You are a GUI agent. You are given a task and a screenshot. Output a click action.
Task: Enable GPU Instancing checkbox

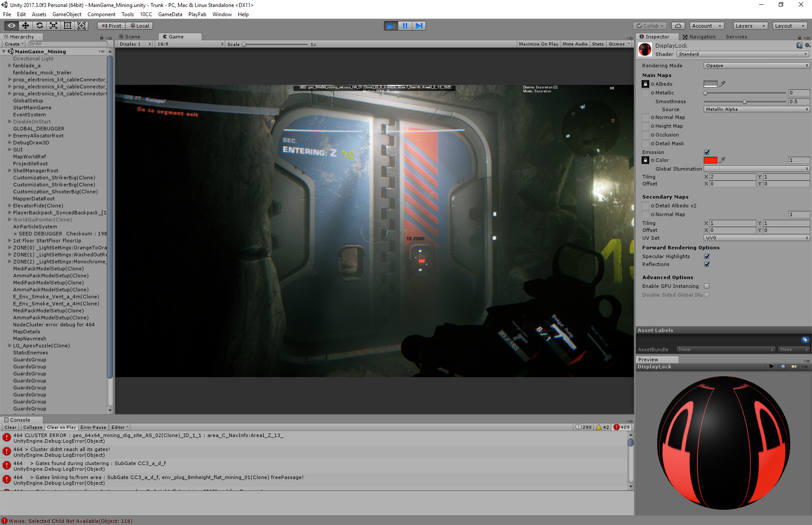click(707, 286)
